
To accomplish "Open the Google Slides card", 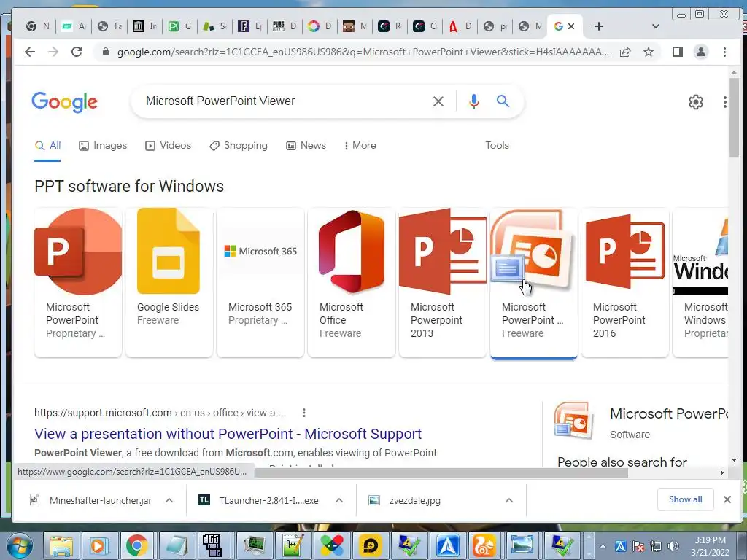I will [169, 282].
